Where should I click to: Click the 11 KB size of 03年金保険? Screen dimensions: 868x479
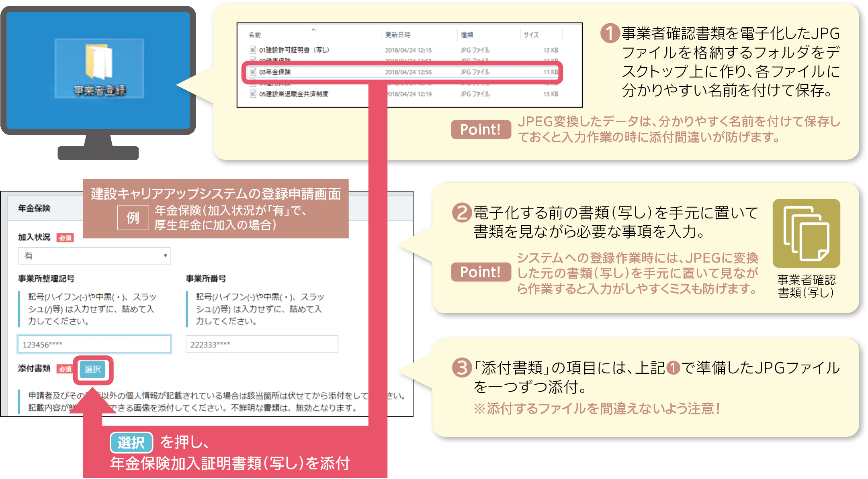551,72
